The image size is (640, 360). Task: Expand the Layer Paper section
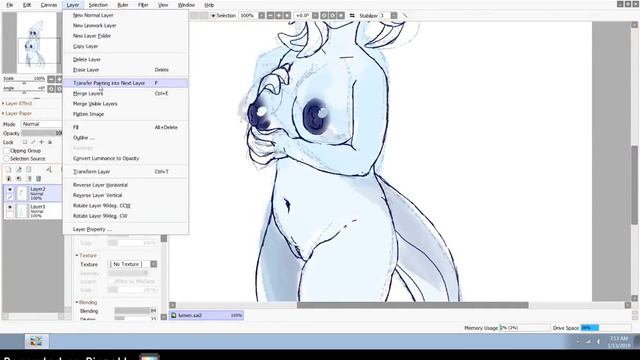(x=17, y=113)
